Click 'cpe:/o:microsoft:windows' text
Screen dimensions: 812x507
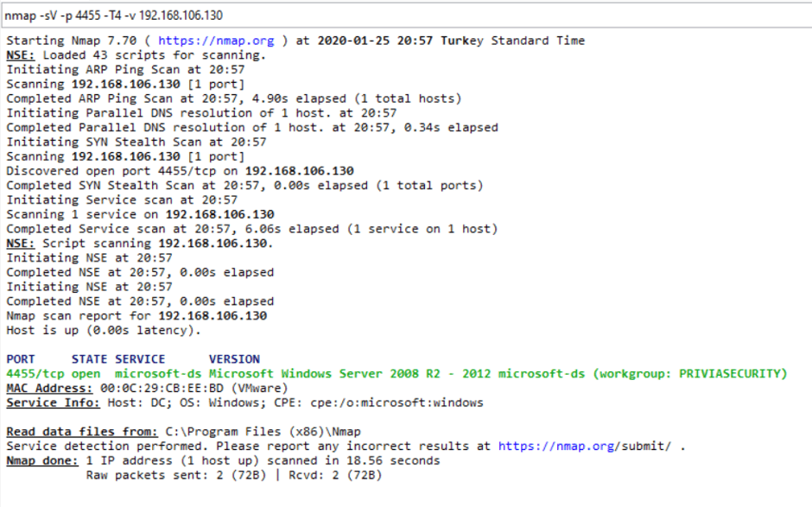(396, 403)
